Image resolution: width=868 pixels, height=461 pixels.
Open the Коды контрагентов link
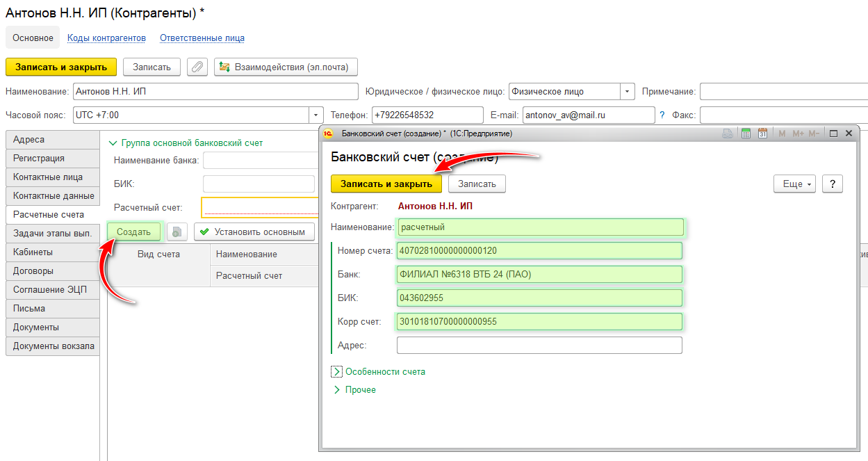coord(106,38)
